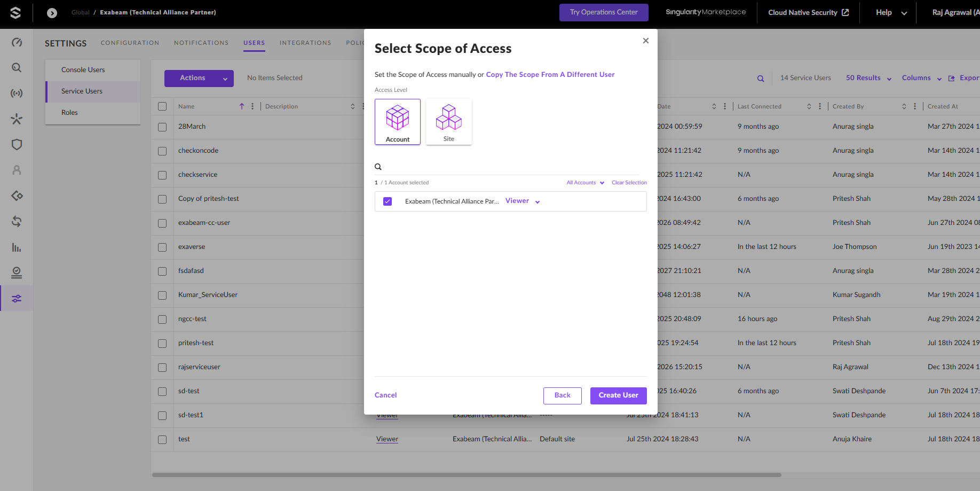This screenshot has height=491, width=980.
Task: Expand the Viewer role dropdown
Action: point(523,201)
